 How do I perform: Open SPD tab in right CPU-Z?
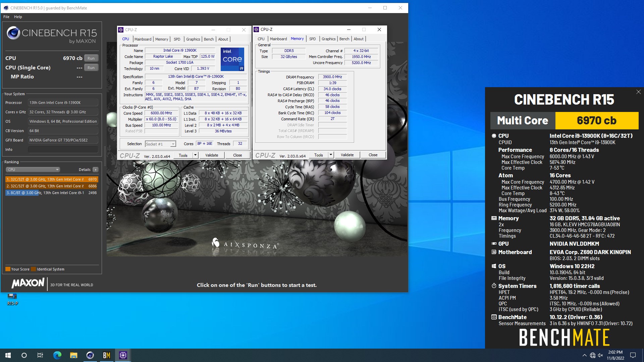312,39
